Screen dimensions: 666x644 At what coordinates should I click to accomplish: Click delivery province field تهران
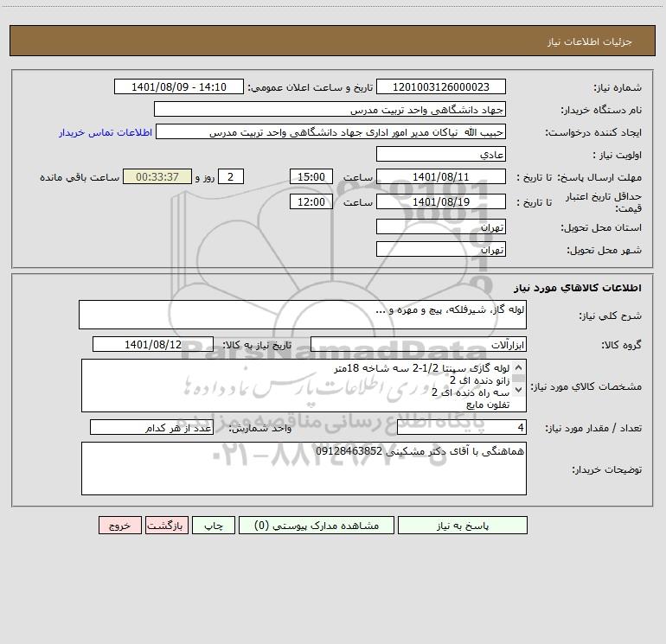point(441,227)
